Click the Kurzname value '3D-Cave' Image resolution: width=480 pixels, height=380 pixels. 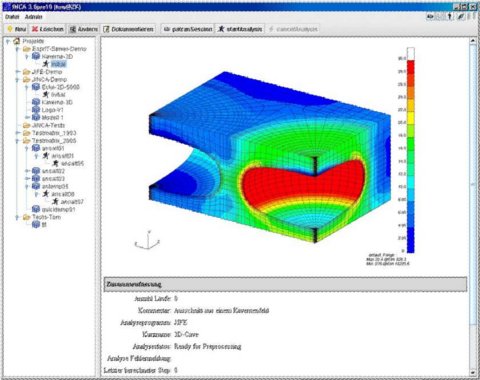click(x=186, y=335)
